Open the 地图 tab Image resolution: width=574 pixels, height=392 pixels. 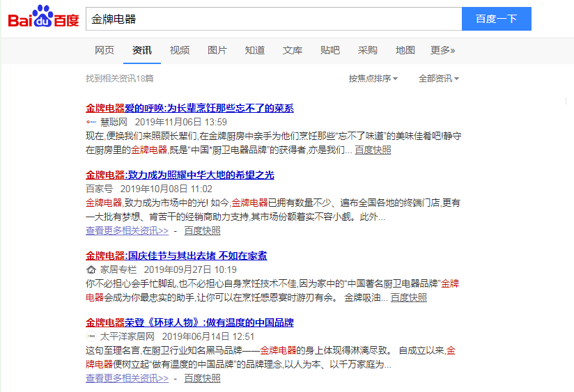[405, 50]
